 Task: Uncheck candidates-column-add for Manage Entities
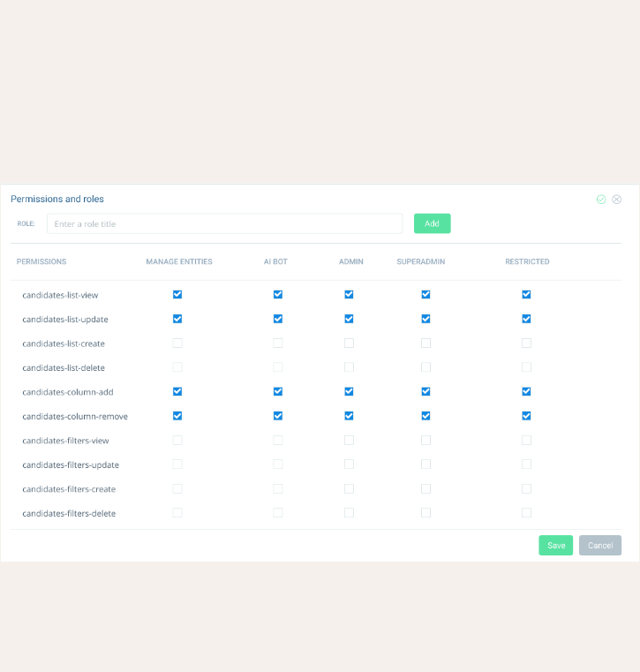(177, 391)
